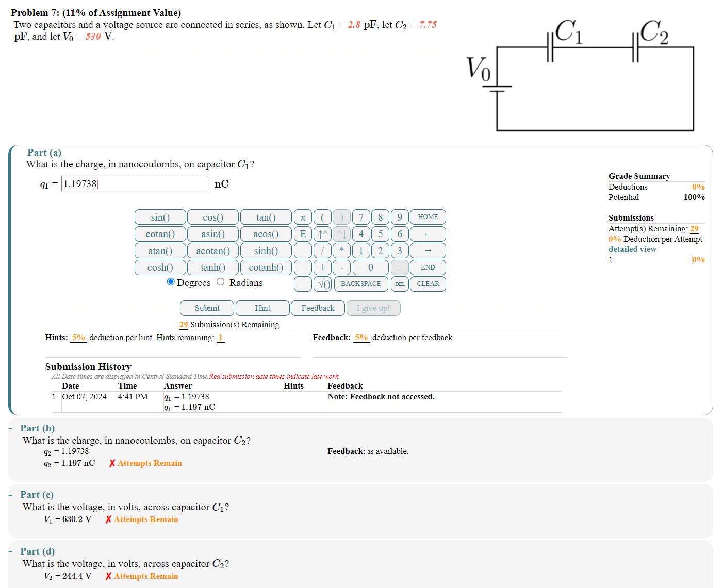
Task: Switch to Radians mode
Action: 221,282
